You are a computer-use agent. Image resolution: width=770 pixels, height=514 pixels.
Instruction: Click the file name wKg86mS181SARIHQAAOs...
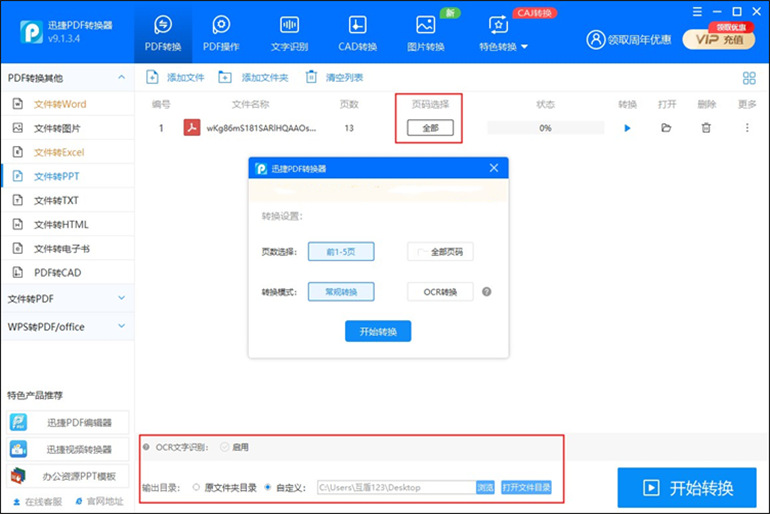[x=261, y=128]
